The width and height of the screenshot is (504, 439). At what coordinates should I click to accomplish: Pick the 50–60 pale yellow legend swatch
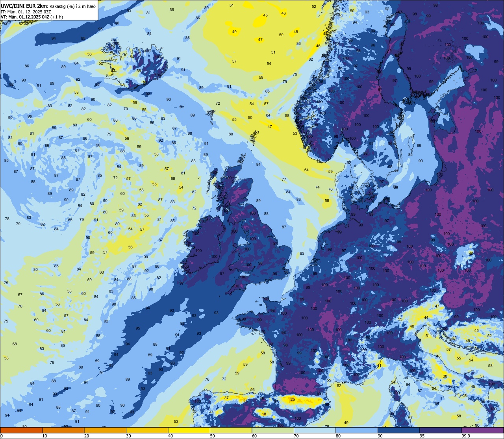click(x=231, y=430)
